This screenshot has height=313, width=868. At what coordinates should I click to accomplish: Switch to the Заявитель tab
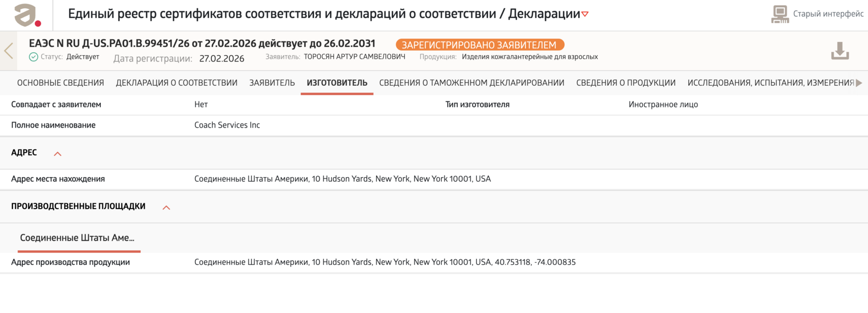coord(272,83)
